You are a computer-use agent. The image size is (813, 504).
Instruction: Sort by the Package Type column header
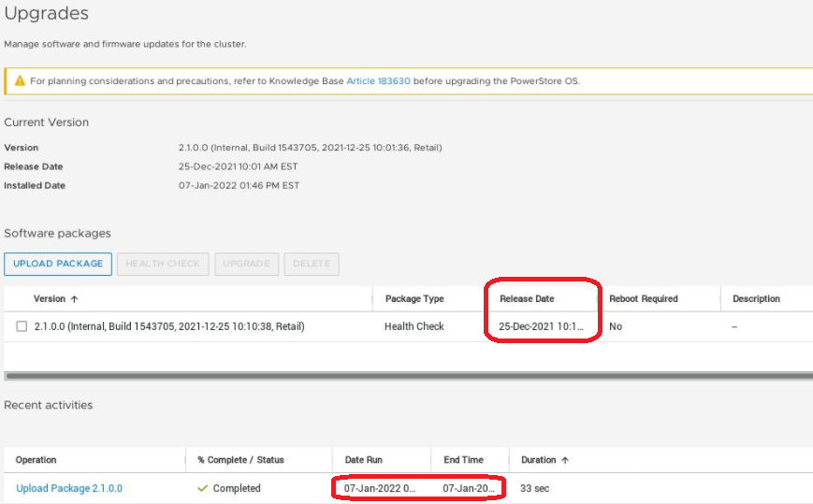point(414,299)
